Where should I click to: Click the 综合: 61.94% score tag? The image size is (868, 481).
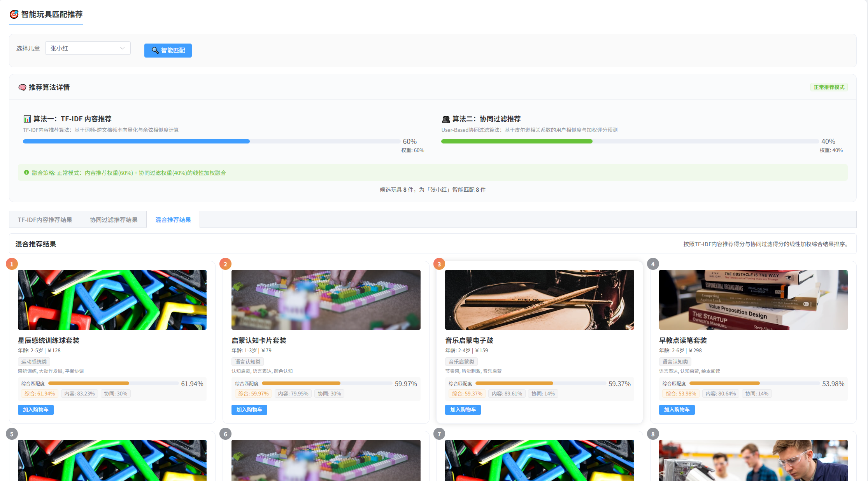click(x=40, y=394)
